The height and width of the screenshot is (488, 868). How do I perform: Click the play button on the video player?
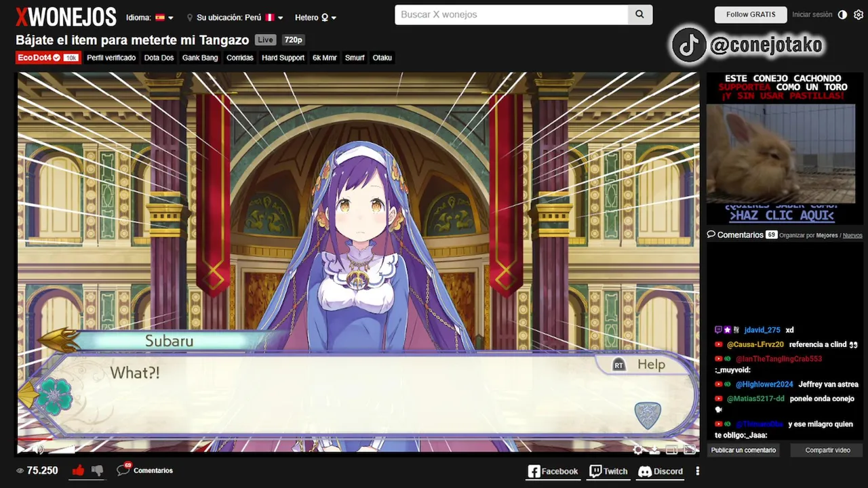tap(22, 449)
